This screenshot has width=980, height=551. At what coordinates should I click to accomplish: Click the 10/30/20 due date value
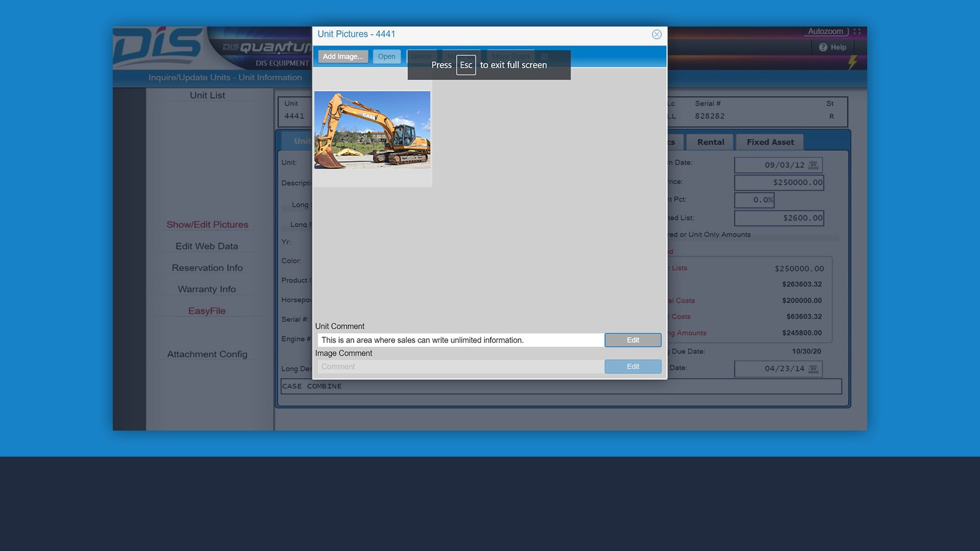pyautogui.click(x=806, y=352)
